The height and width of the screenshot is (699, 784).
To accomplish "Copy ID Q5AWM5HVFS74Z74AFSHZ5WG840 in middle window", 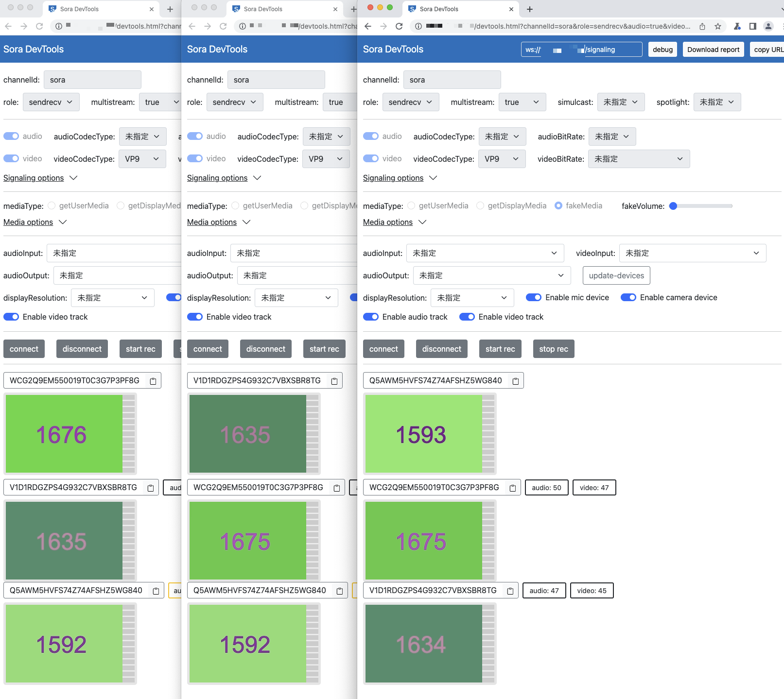I will point(340,591).
